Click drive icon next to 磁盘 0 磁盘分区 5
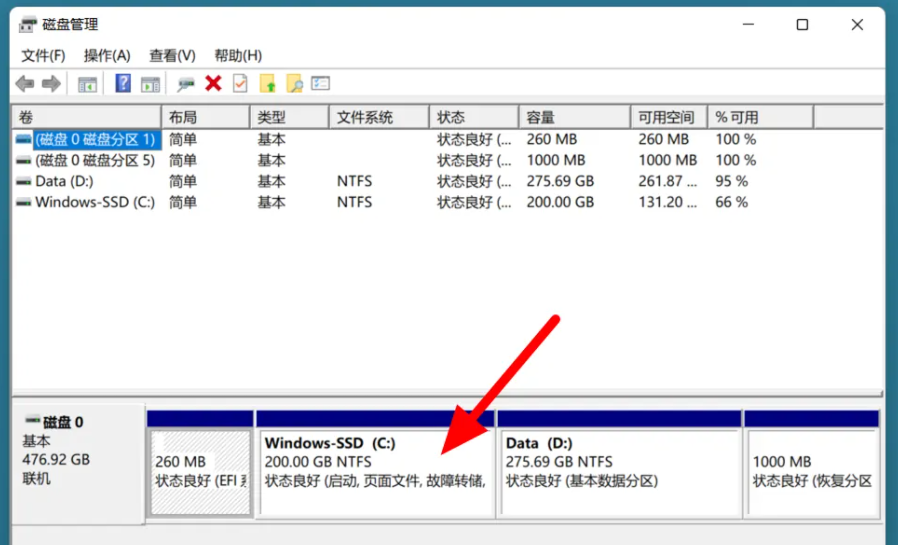 (x=23, y=160)
